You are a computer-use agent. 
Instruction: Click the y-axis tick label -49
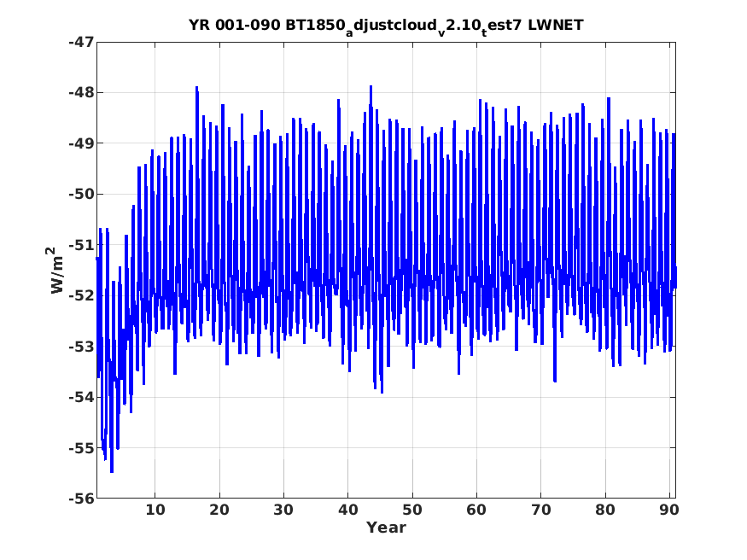[x=81, y=143]
